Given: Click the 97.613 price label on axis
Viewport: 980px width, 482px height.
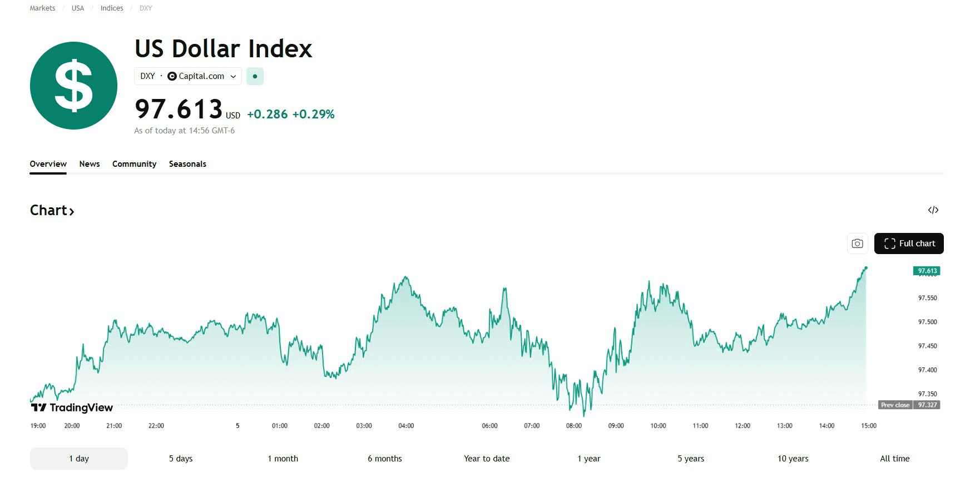Looking at the screenshot, I should pyautogui.click(x=927, y=271).
